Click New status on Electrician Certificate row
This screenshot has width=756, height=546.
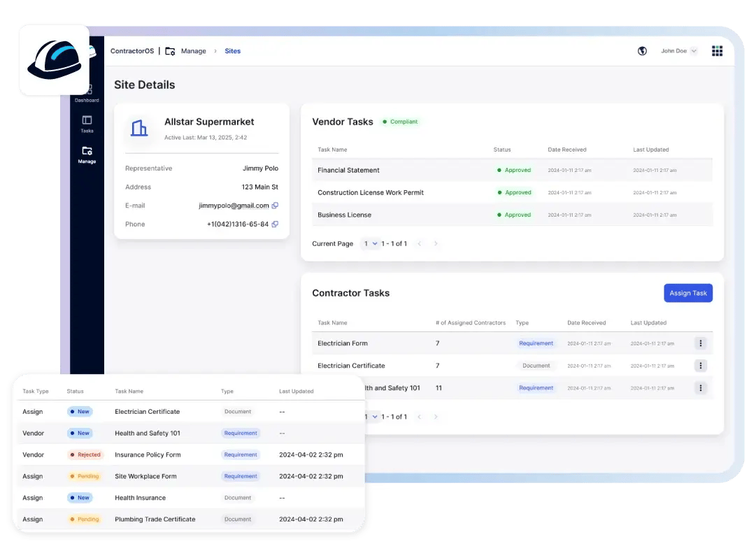tap(80, 412)
